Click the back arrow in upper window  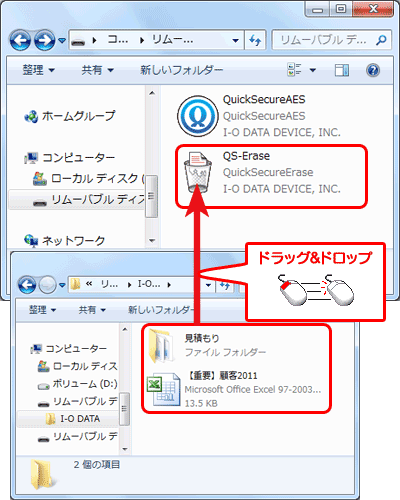[20, 40]
